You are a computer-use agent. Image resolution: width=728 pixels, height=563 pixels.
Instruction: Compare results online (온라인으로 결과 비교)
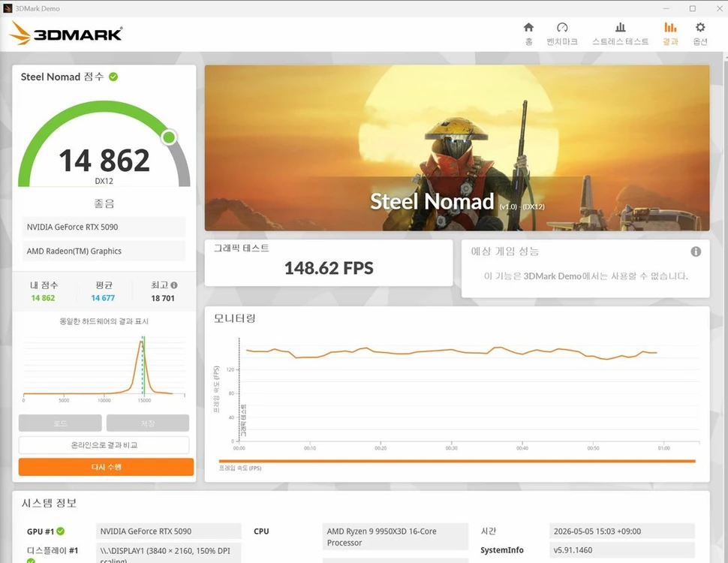click(104, 445)
